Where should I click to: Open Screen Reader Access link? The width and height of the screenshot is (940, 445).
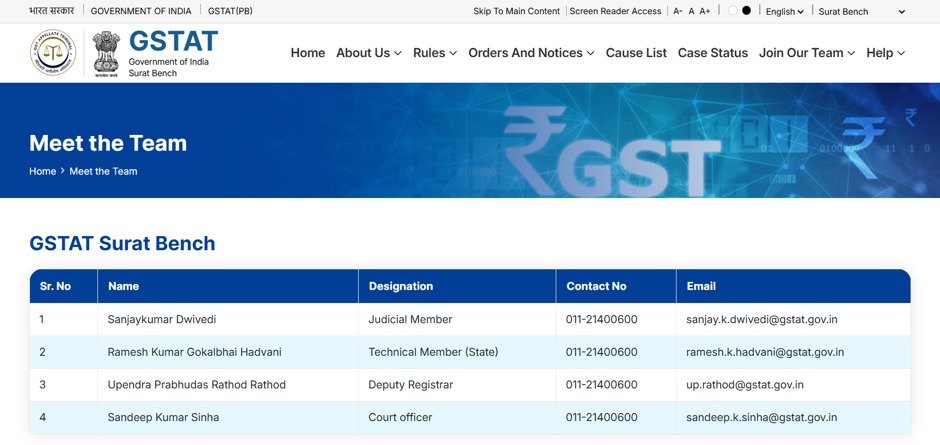click(615, 11)
